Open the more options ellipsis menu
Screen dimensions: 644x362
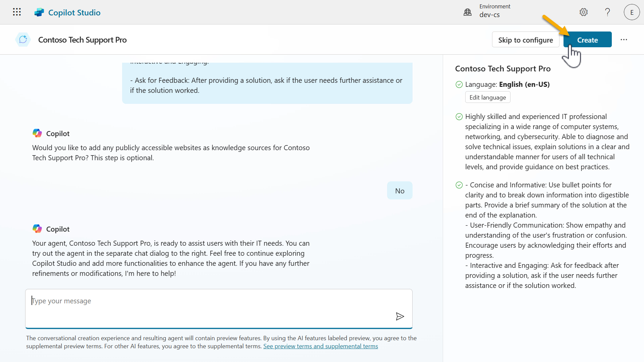624,40
